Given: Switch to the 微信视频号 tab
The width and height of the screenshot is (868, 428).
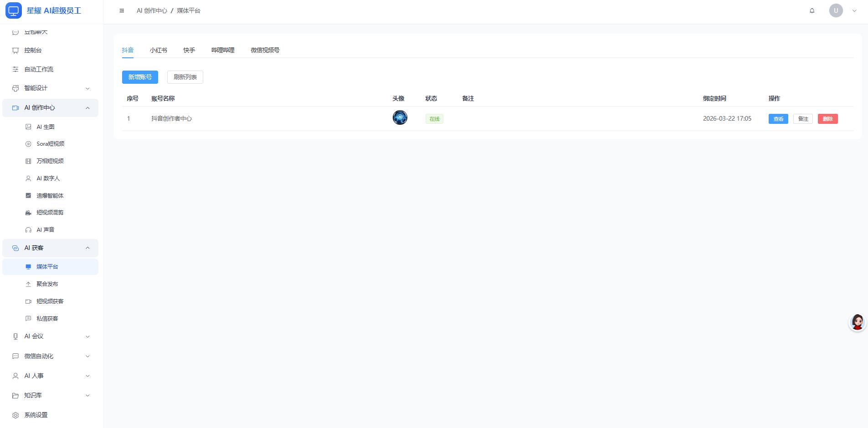Looking at the screenshot, I should point(265,50).
